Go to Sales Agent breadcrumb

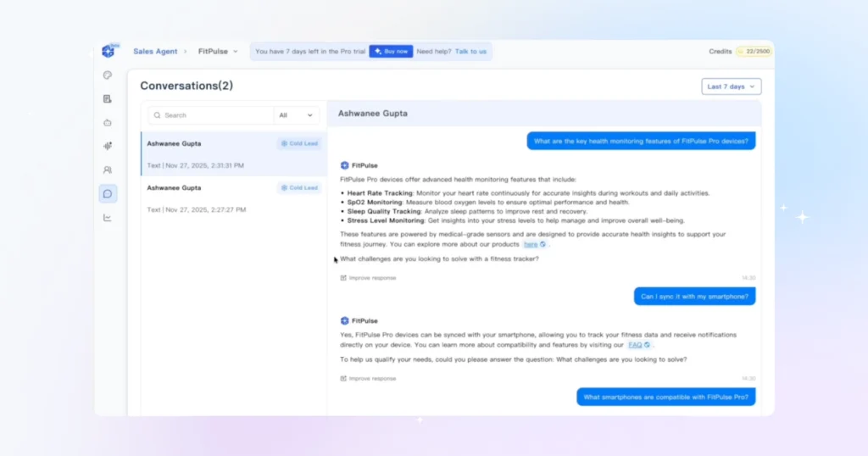point(155,52)
